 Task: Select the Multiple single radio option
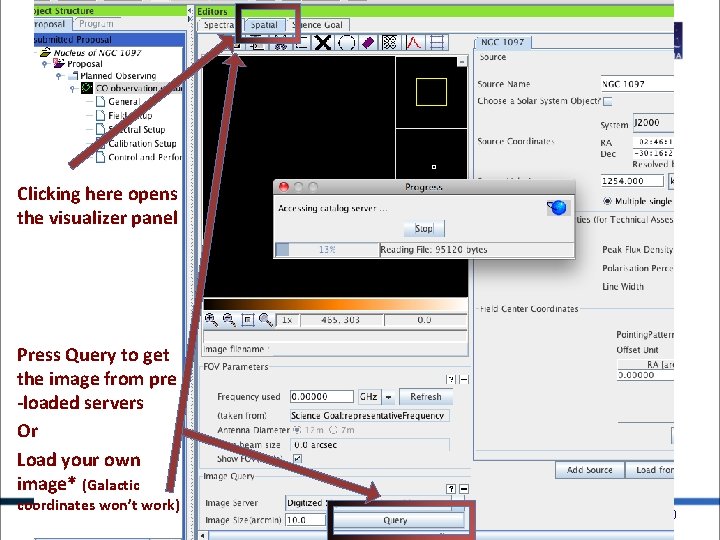pyautogui.click(x=607, y=201)
